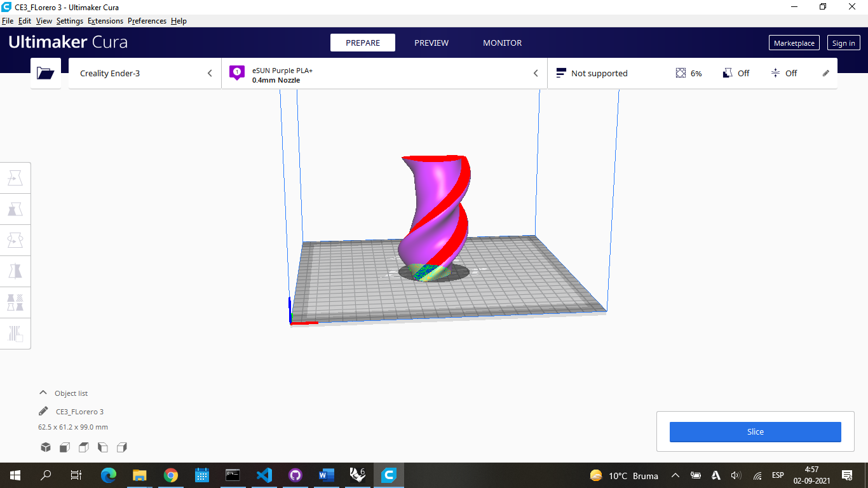Click the Slice button

[755, 431]
